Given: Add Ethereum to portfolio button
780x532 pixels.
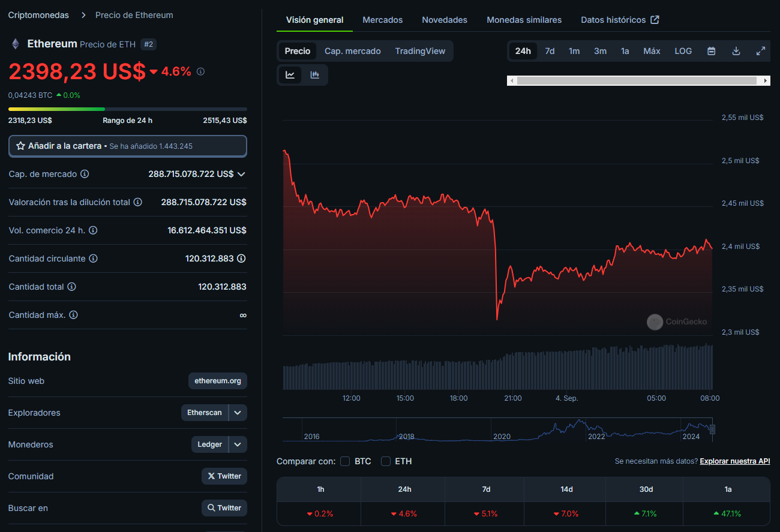Looking at the screenshot, I should pyautogui.click(x=127, y=146).
